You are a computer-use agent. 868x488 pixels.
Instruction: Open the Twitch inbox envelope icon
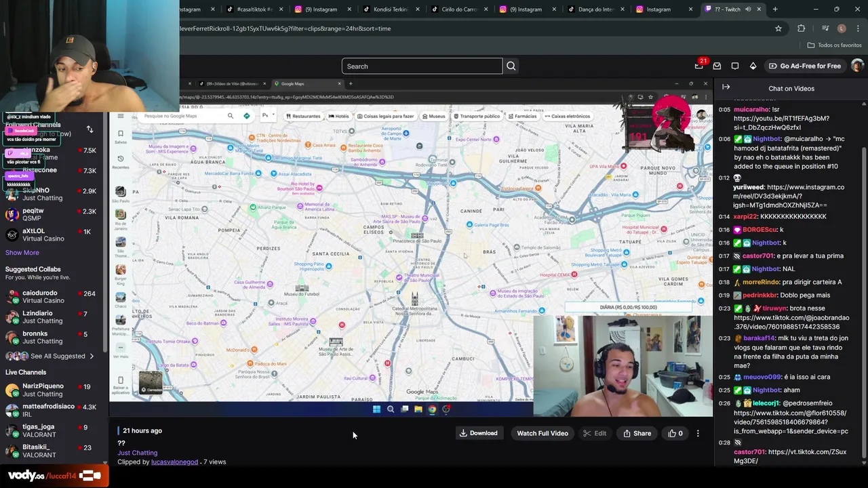[717, 66]
